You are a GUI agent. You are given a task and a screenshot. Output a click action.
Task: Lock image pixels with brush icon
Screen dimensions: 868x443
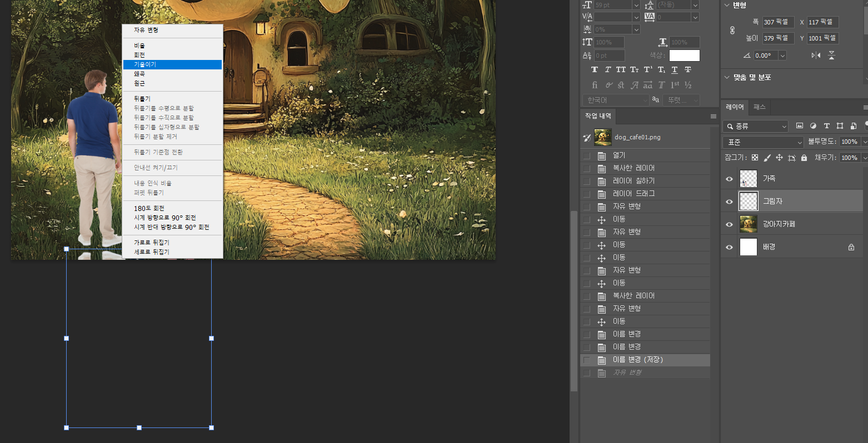click(767, 158)
